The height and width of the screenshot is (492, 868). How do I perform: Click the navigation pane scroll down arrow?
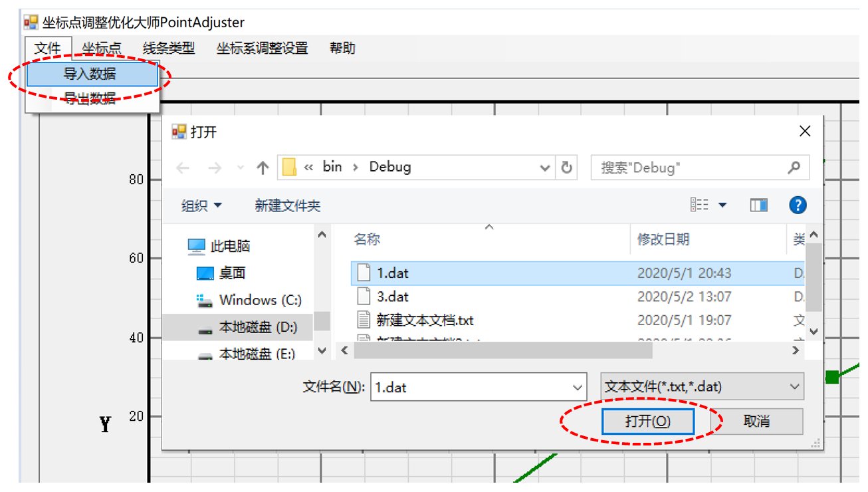[x=322, y=350]
